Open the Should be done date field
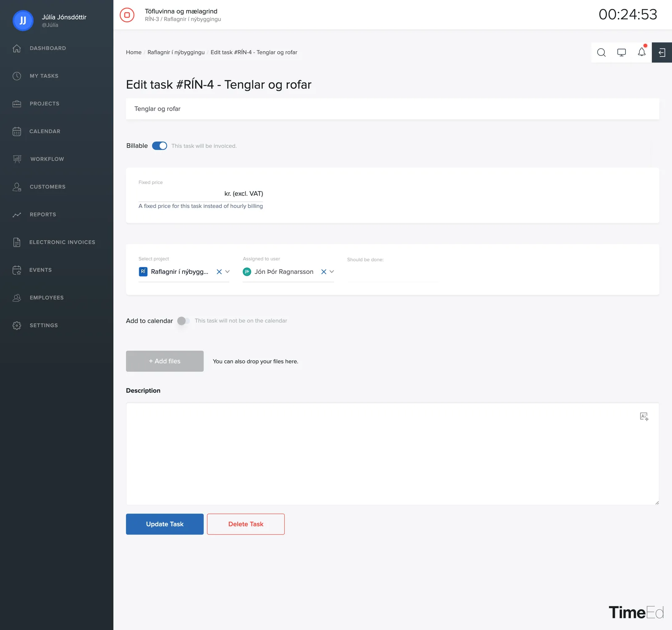The height and width of the screenshot is (630, 672). click(x=393, y=272)
